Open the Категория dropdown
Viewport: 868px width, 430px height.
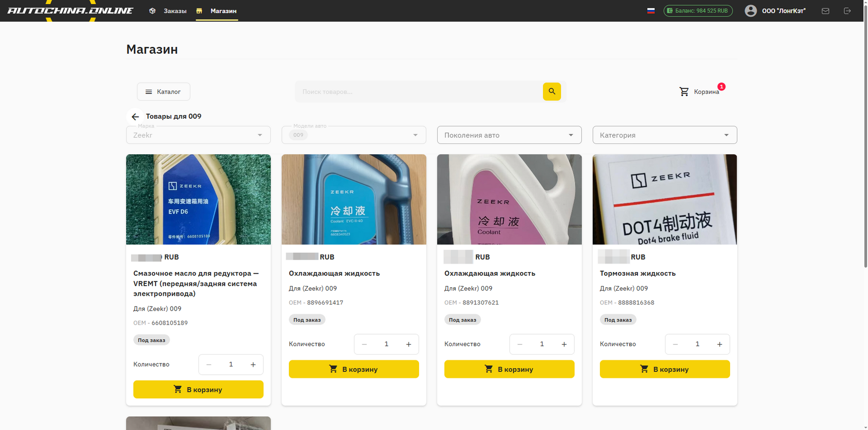(665, 135)
